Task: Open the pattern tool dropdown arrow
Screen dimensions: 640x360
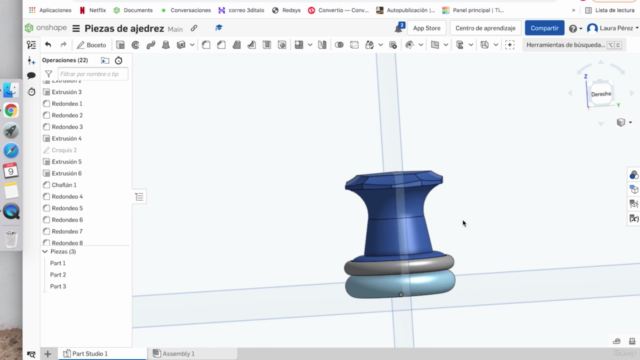Action: [310, 45]
